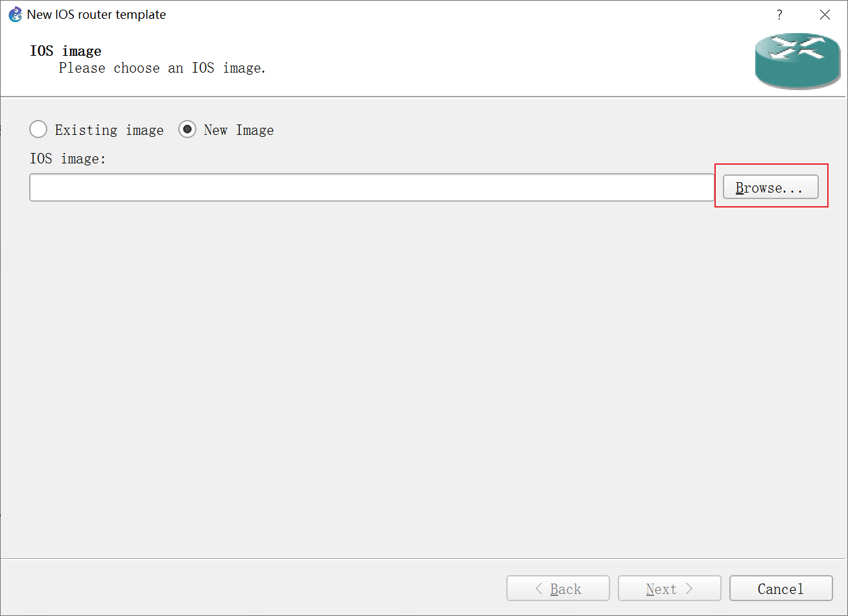The height and width of the screenshot is (616, 848).
Task: Click the teal router icon
Action: tap(797, 61)
